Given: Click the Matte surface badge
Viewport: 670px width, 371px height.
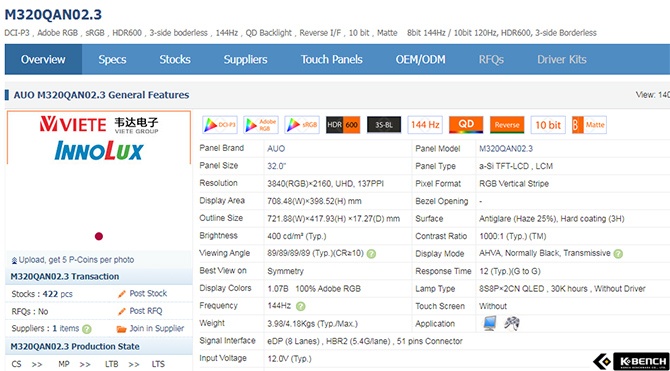Looking at the screenshot, I should [589, 125].
